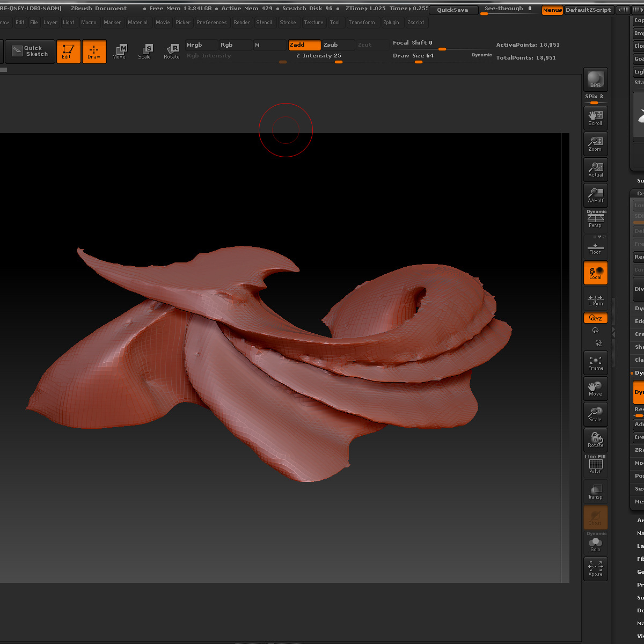
Task: Switch rotation to the Y axis icon
Action: click(596, 331)
